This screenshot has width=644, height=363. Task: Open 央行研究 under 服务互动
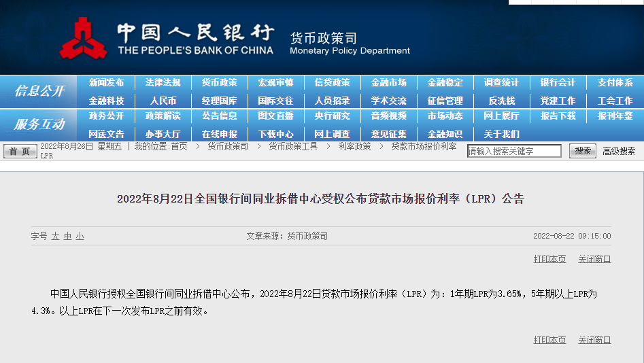pyautogui.click(x=333, y=116)
